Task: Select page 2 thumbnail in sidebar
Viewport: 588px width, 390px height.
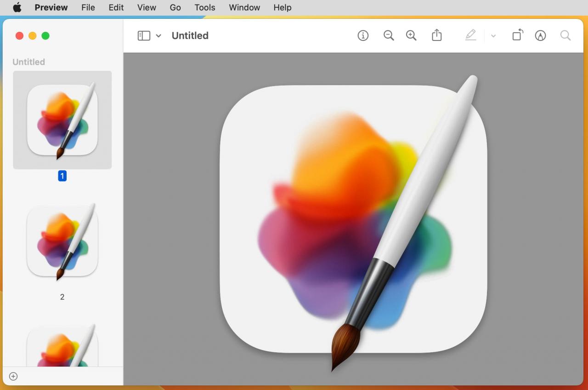Action: point(62,241)
